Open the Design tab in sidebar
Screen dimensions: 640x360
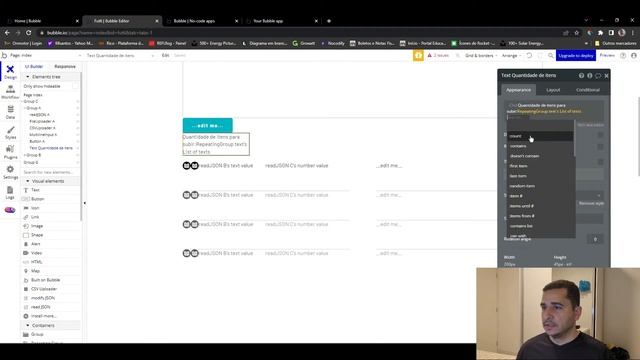coord(10,72)
